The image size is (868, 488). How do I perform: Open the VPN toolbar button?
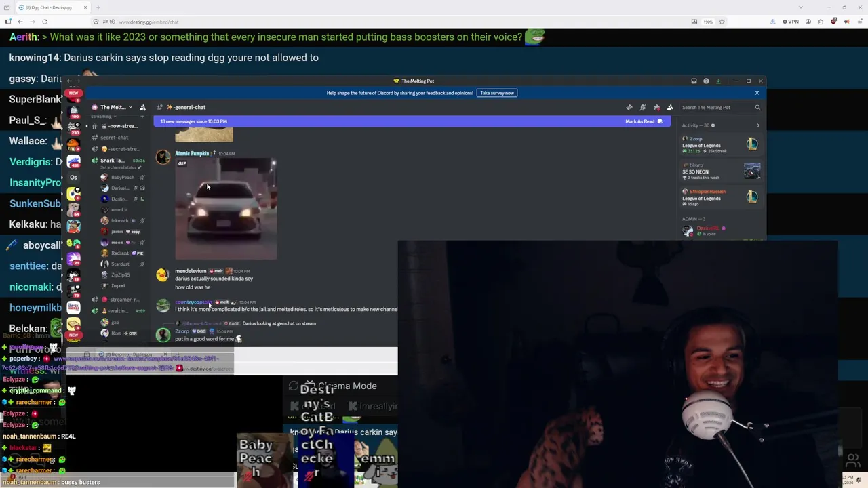pyautogui.click(x=790, y=22)
